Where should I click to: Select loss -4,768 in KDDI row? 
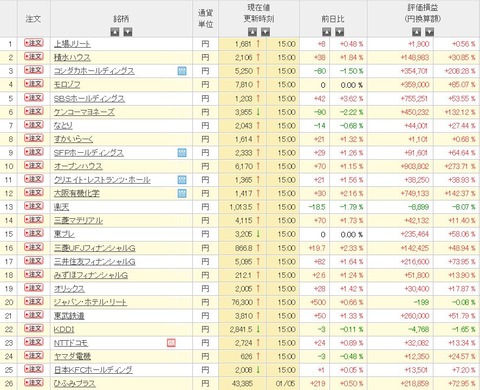pos(418,329)
